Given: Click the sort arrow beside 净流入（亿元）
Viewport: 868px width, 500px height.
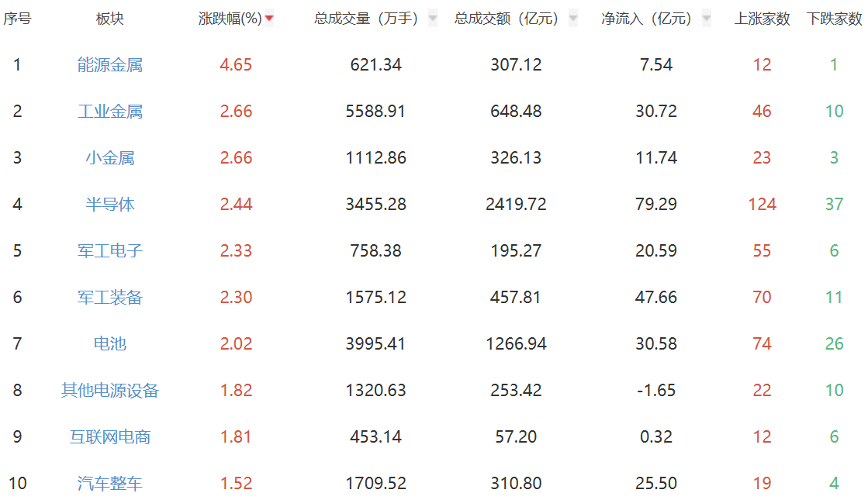Looking at the screenshot, I should pos(706,19).
